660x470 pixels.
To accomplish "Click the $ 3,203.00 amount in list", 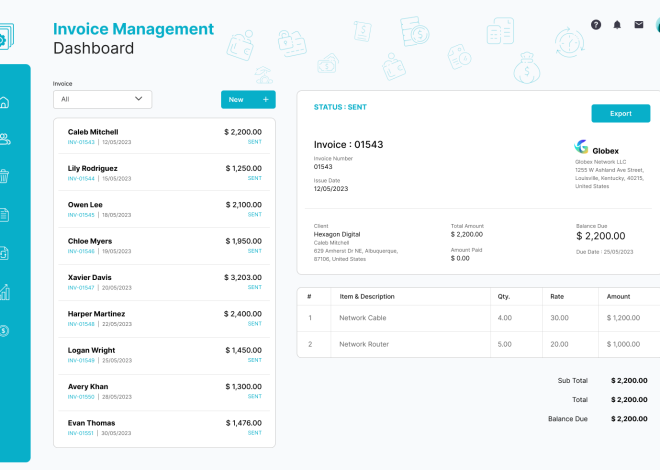I will click(x=243, y=277).
